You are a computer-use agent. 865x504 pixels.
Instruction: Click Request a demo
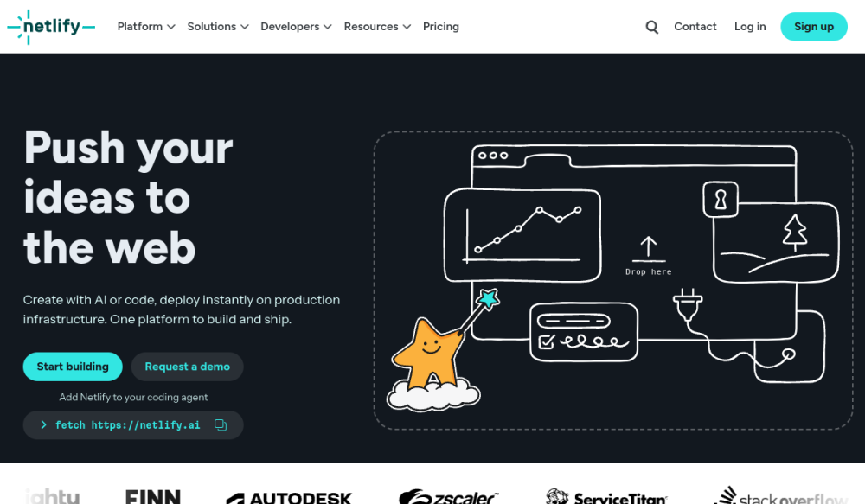pyautogui.click(x=188, y=367)
